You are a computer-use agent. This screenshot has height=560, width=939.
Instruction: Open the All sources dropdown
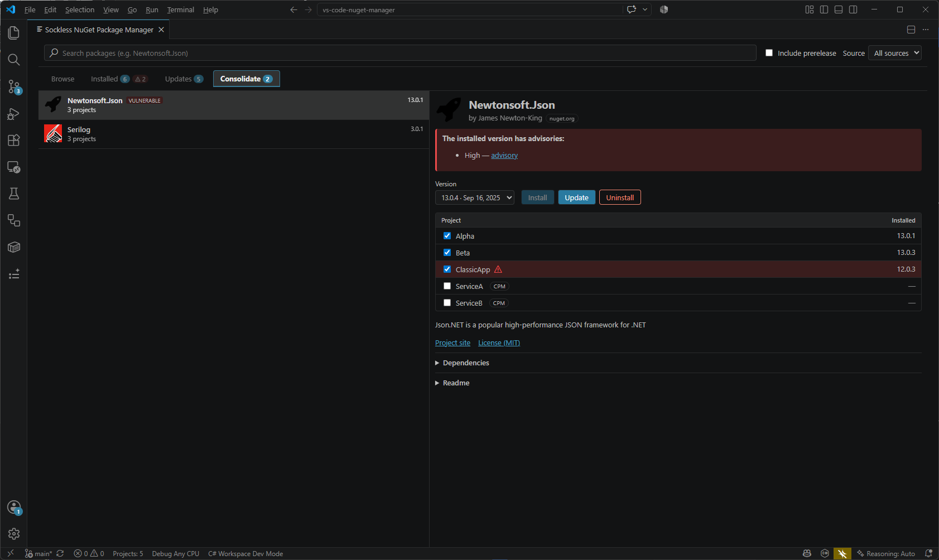coord(895,53)
